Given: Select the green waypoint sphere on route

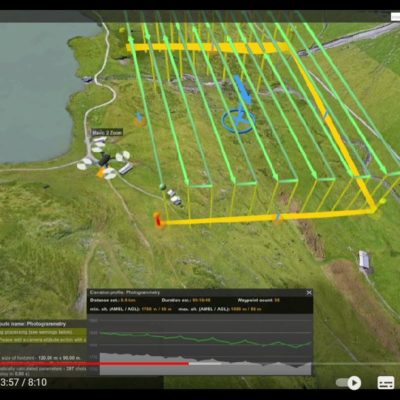Looking at the screenshot, I should point(162,186).
